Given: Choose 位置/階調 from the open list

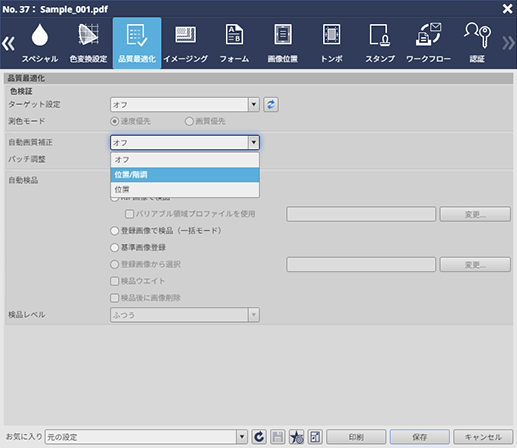Looking at the screenshot, I should point(185,175).
